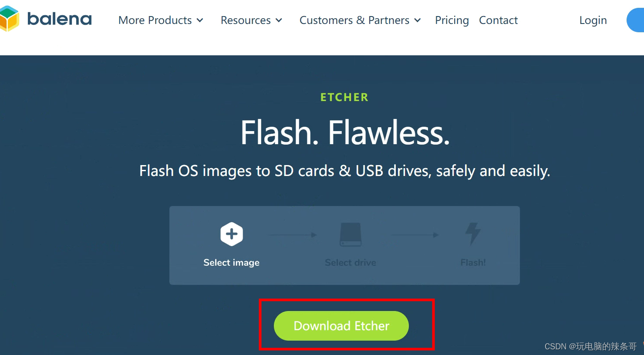Viewport: 644px width, 355px height.
Task: Click the balena wordmark text
Action: point(60,19)
